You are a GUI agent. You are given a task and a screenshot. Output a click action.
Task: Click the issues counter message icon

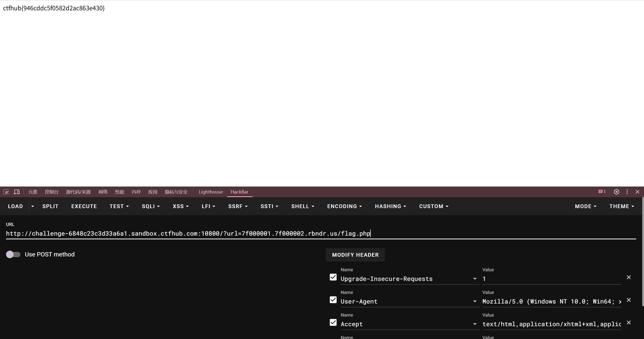pos(602,192)
